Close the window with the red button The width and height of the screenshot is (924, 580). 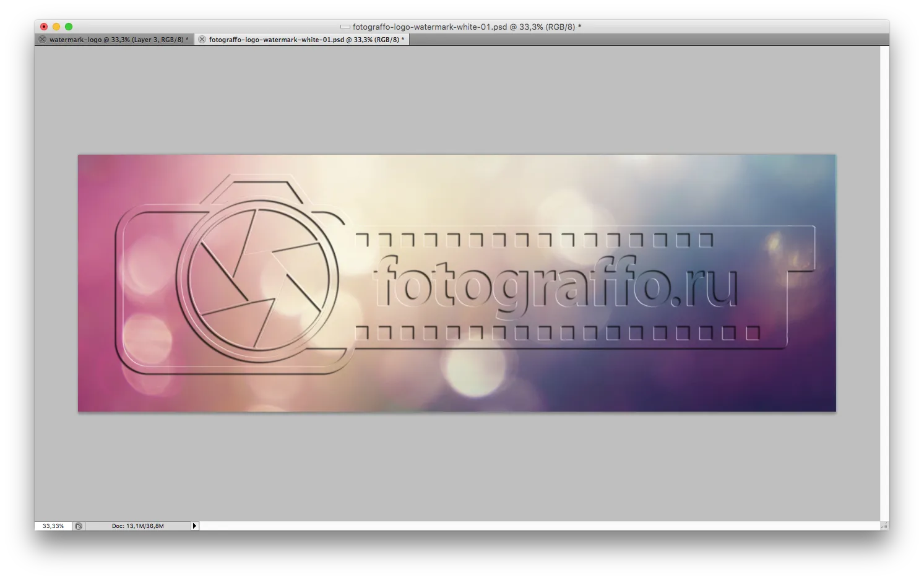44,27
